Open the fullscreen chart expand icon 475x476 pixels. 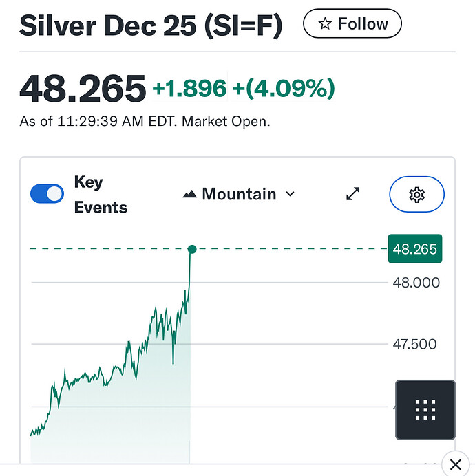[353, 195]
